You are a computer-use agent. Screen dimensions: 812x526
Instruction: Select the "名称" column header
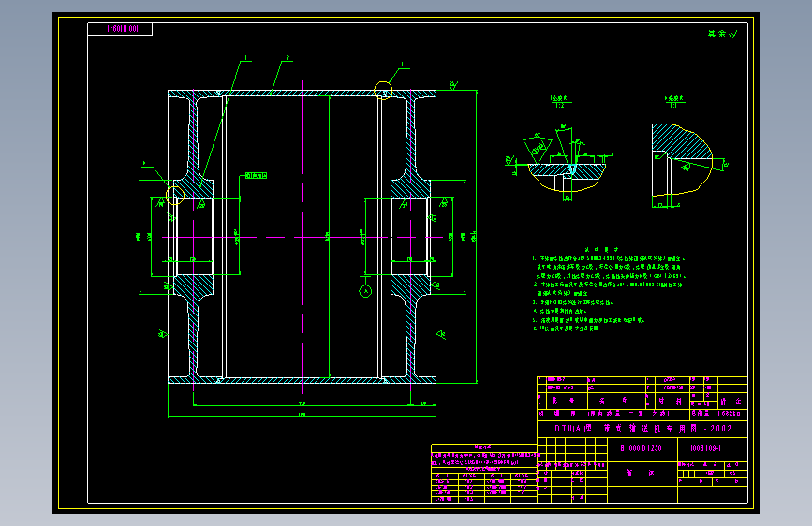(x=613, y=402)
